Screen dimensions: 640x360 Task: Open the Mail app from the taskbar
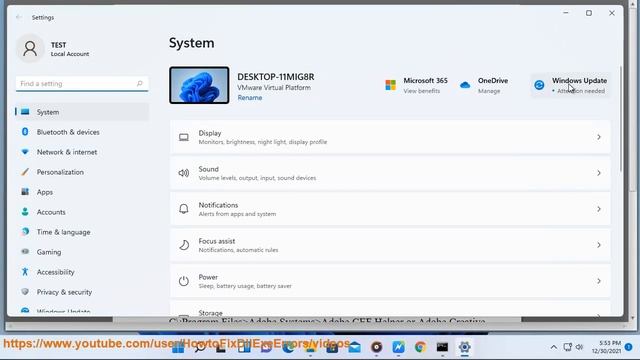point(354,347)
